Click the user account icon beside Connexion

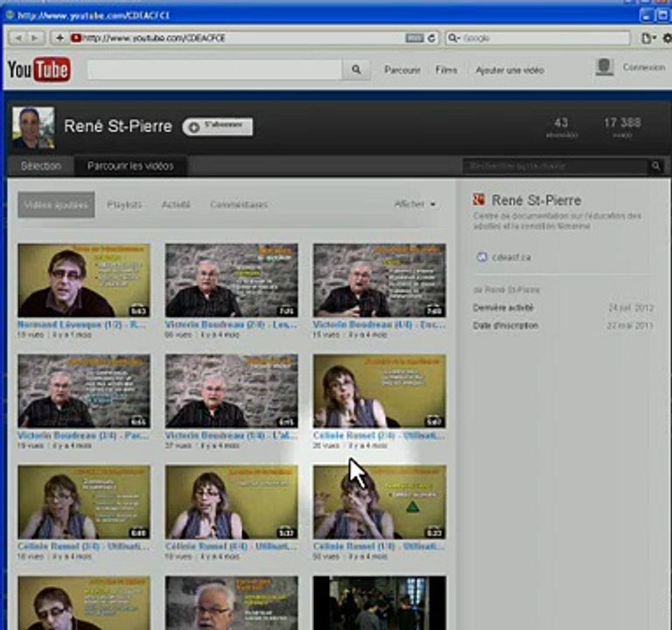click(x=604, y=67)
